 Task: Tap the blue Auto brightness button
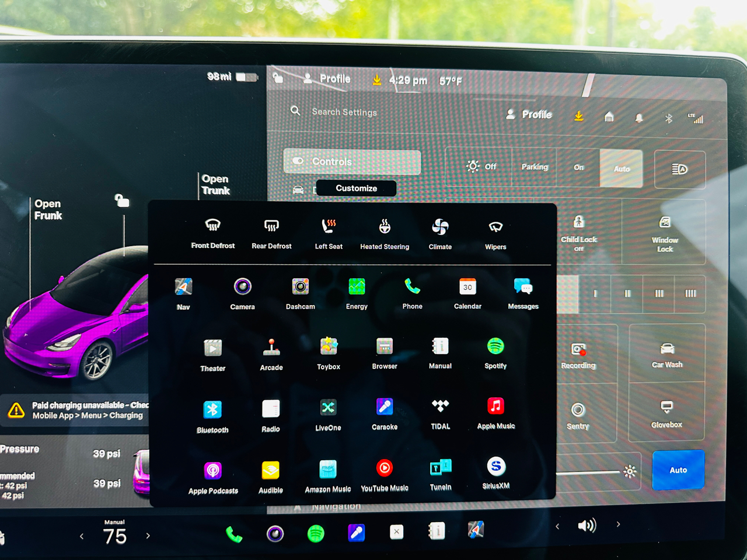[x=678, y=470]
